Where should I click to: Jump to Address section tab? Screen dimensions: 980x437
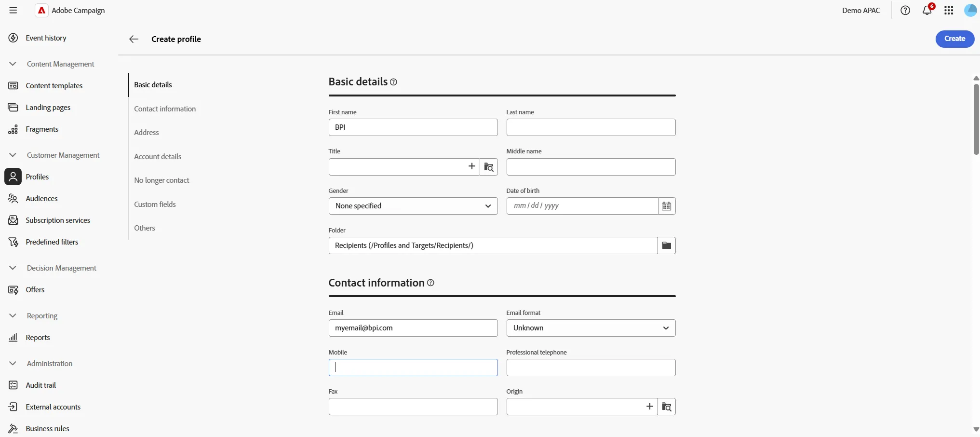147,132
